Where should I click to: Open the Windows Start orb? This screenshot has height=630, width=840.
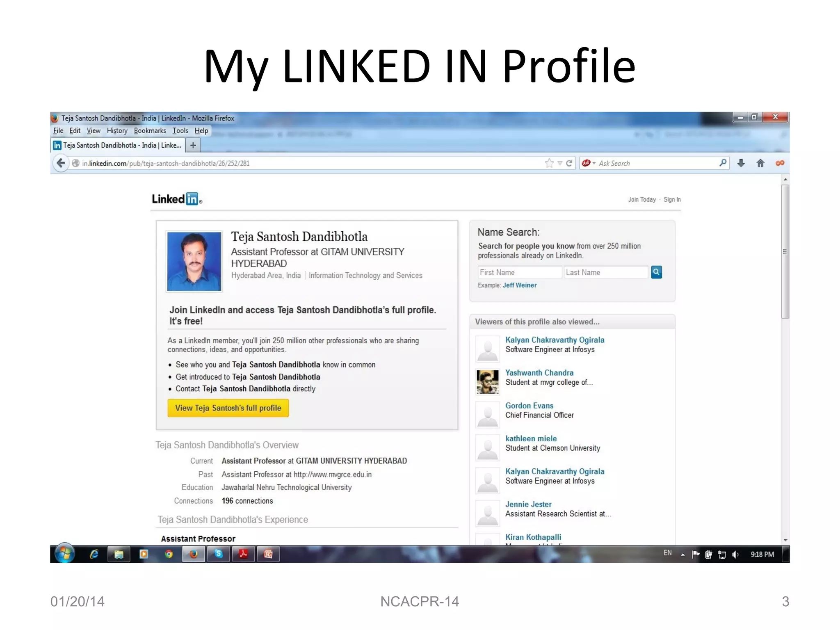pyautogui.click(x=65, y=554)
